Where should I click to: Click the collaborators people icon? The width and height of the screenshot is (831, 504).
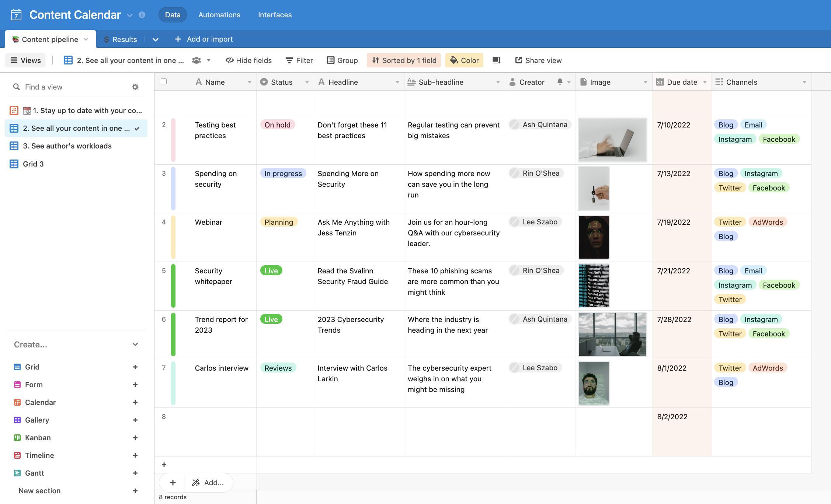[x=197, y=60]
